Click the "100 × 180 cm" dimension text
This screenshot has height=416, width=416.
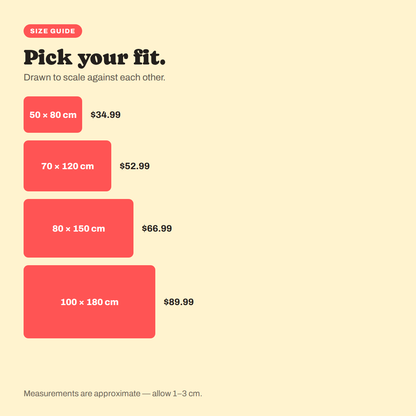coord(89,302)
